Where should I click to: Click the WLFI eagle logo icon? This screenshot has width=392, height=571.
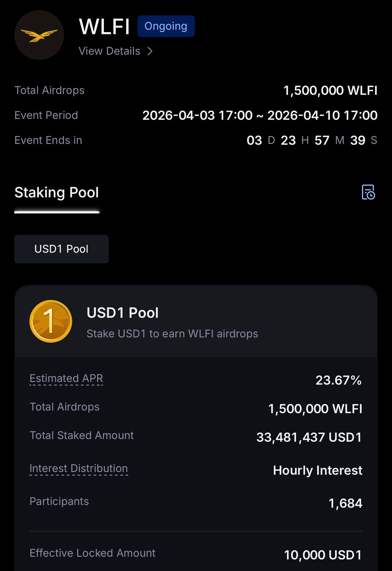click(x=39, y=35)
